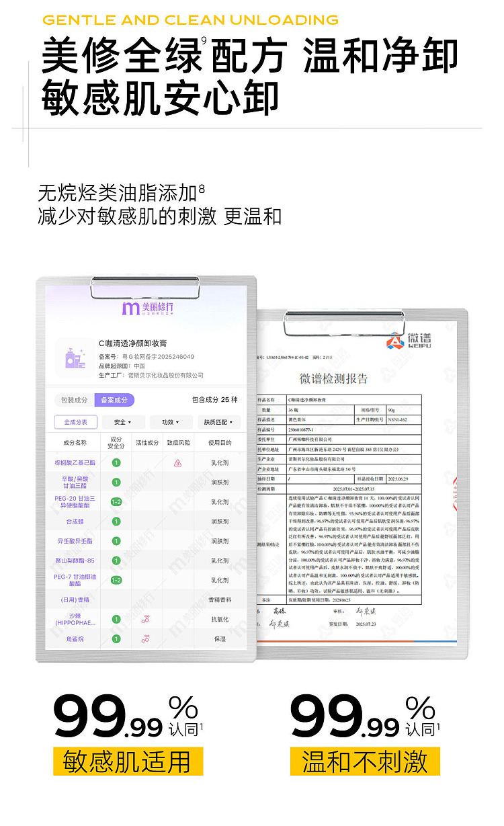Open ingredient 棕榈酸乙基己酯
Viewport: 504px width, 826px height.
tap(75, 463)
